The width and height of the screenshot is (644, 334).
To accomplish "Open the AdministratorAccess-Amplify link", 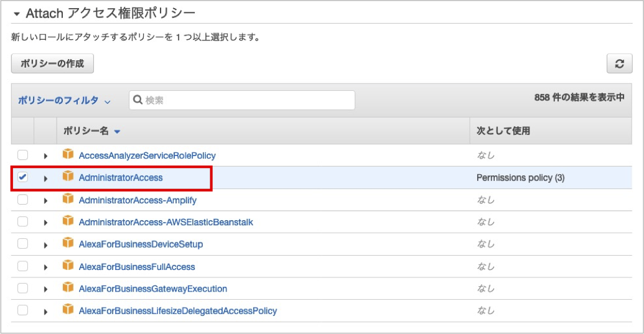I will [138, 200].
